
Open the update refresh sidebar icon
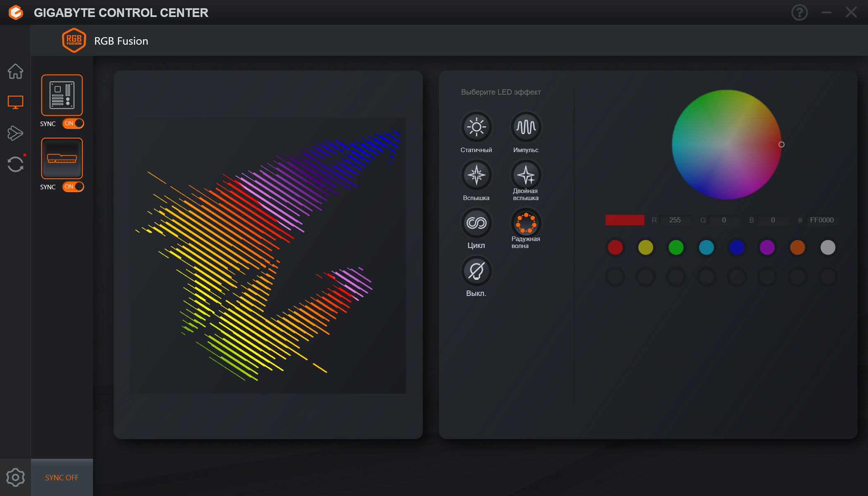pyautogui.click(x=15, y=164)
